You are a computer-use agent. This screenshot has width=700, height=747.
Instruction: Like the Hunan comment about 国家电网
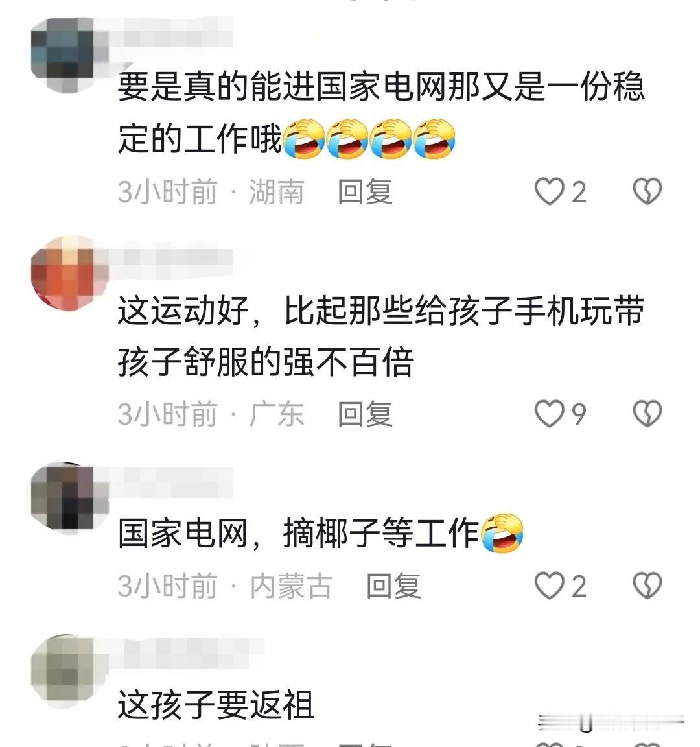(549, 191)
